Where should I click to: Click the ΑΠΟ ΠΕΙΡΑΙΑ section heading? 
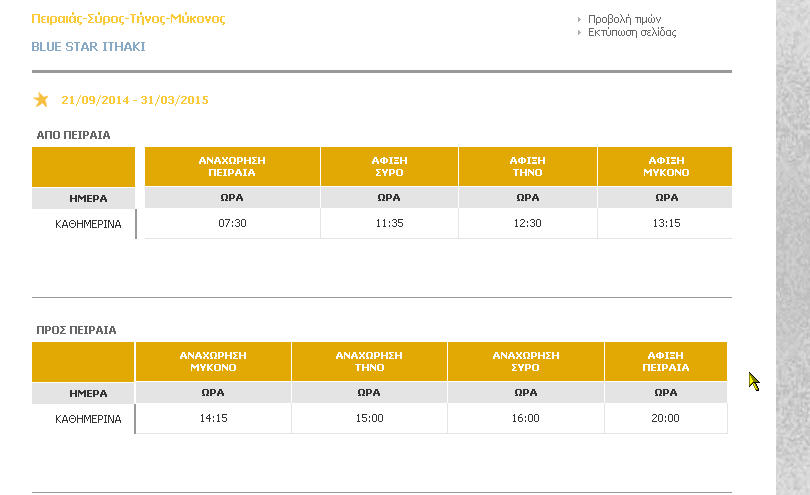point(73,135)
